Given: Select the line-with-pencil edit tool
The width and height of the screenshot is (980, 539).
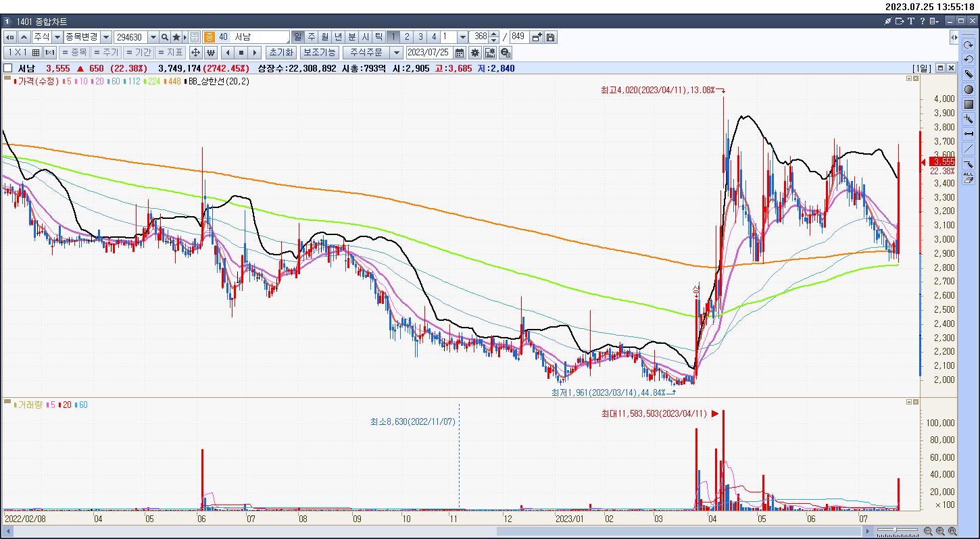Looking at the screenshot, I should click(x=969, y=163).
